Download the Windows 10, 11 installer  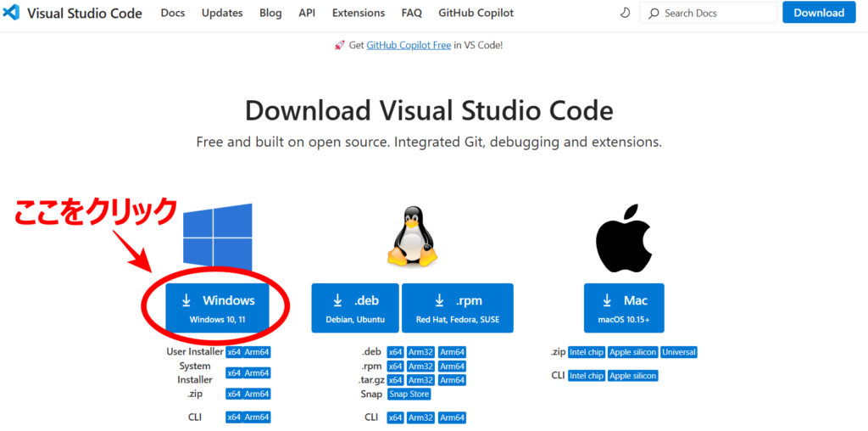[x=217, y=308]
